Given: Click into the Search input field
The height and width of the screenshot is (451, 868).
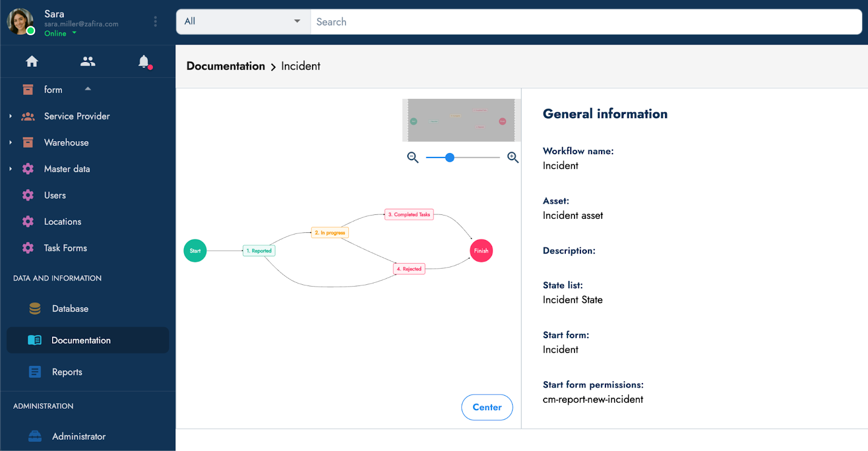Looking at the screenshot, I should (x=586, y=22).
